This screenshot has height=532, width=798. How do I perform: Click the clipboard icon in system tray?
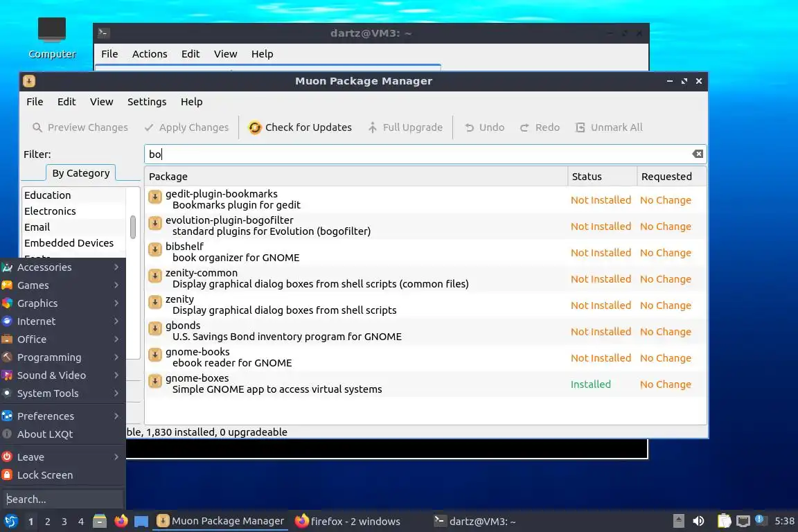pos(724,521)
